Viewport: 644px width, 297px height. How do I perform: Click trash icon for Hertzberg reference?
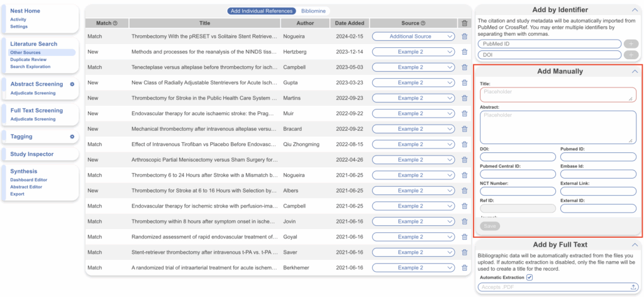464,52
